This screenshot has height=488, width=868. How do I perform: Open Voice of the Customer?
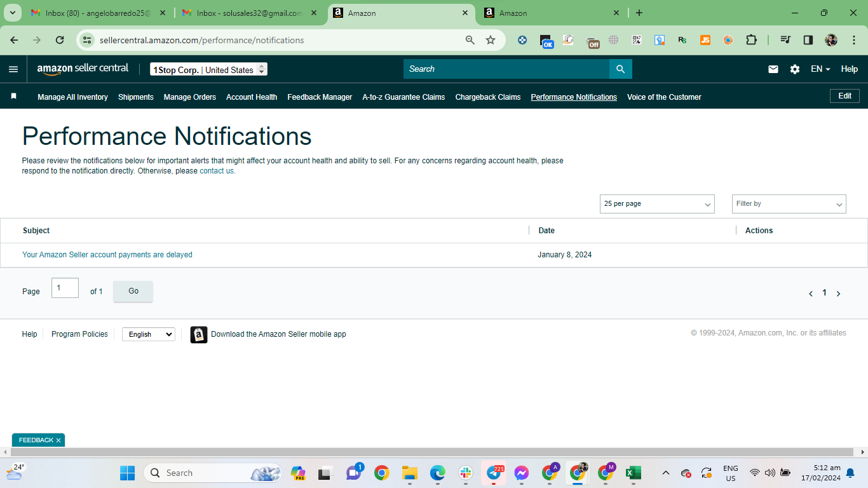pos(664,97)
